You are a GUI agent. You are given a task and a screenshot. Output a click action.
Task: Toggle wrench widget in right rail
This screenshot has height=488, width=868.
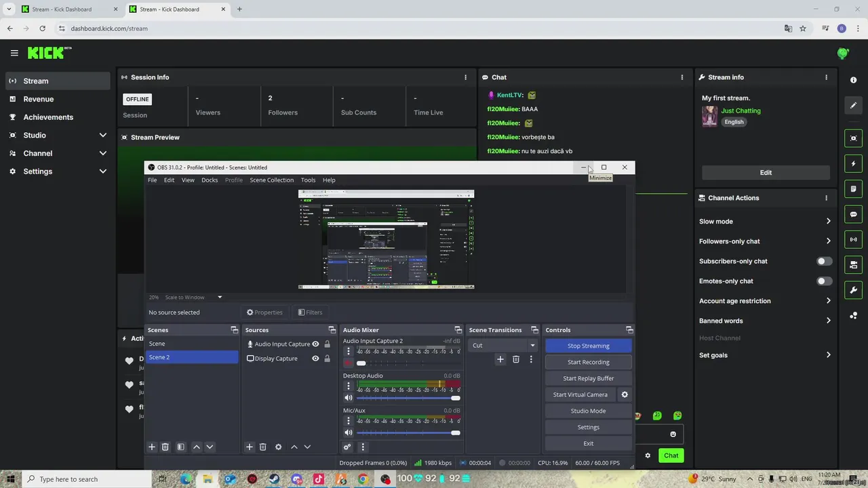[853, 290]
